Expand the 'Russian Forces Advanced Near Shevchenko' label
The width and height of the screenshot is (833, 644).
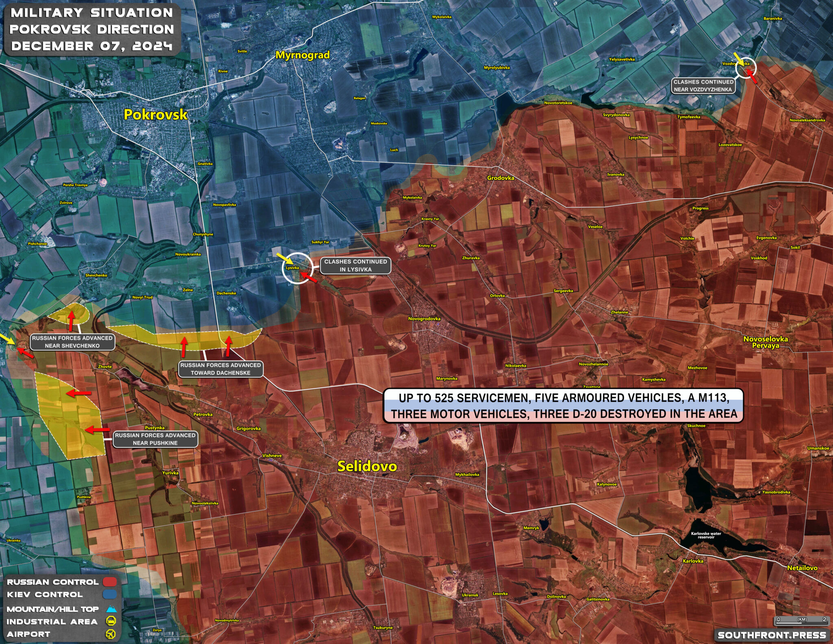tap(73, 341)
